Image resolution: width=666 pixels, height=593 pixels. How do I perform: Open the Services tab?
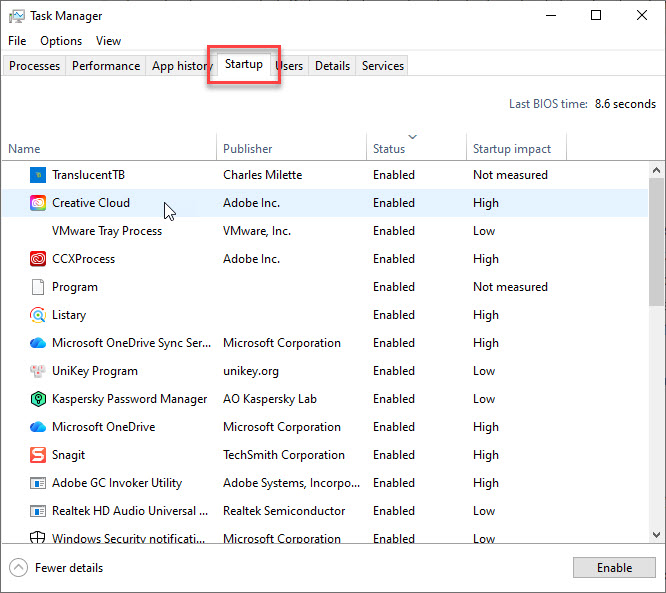point(383,66)
